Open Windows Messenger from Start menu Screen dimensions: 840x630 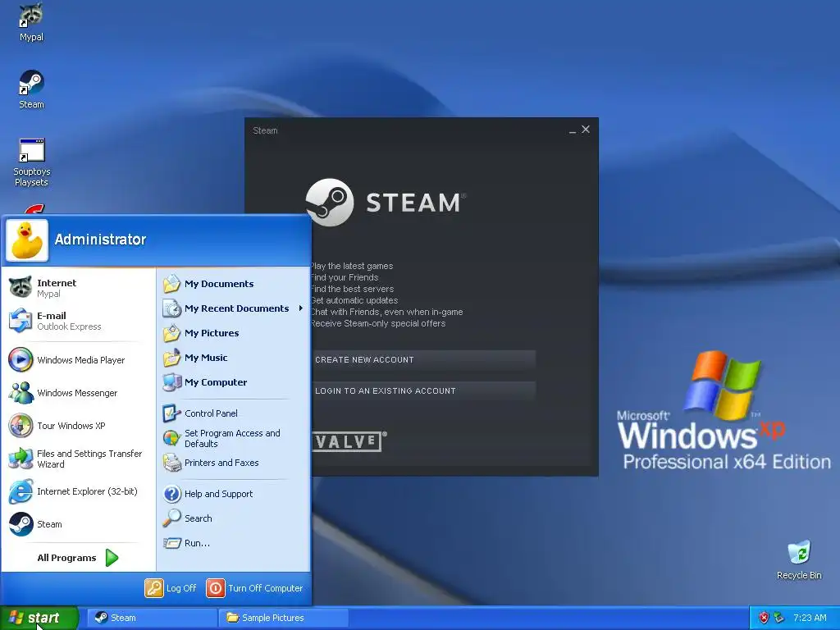[78, 393]
